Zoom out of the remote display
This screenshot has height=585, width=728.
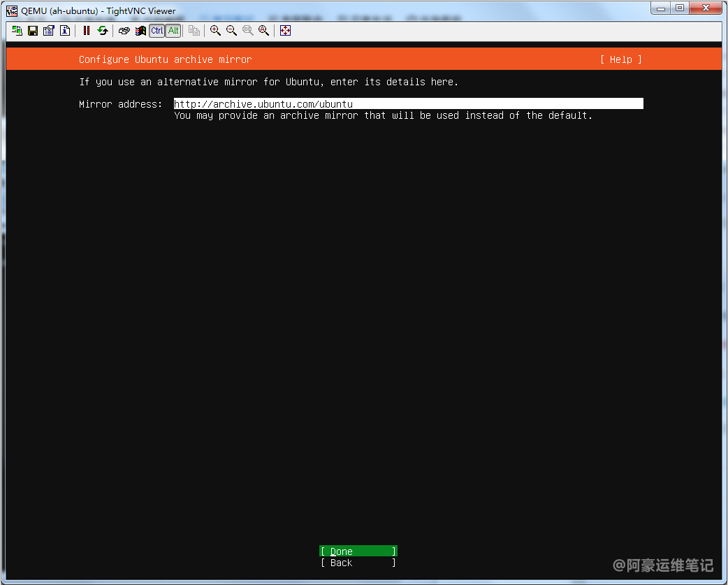click(231, 31)
